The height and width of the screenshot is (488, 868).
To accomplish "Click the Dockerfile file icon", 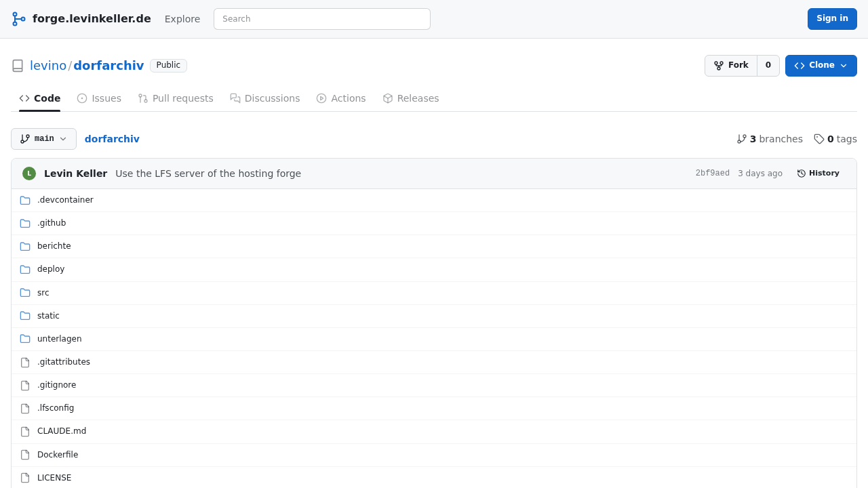I will (25, 455).
